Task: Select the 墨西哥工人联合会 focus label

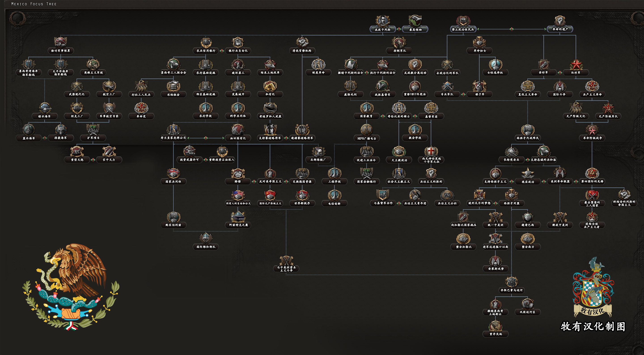Action: coord(173,73)
